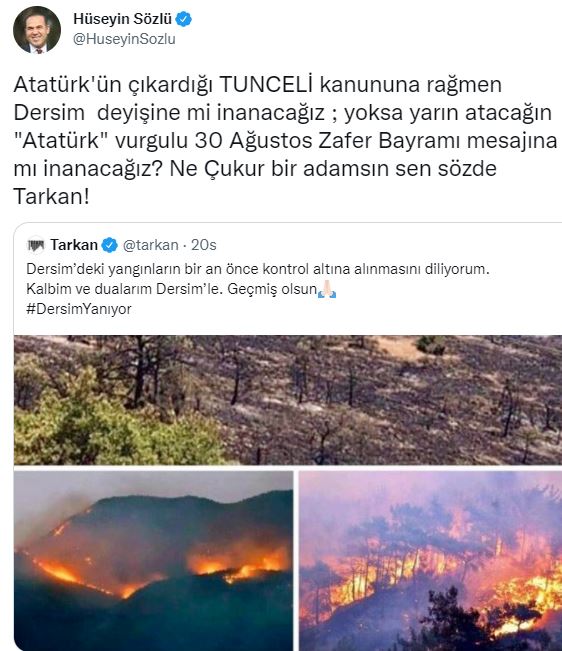Click the blue verified badge beside Hüseyin Sözlü
The height and width of the screenshot is (651, 562).
(x=183, y=19)
